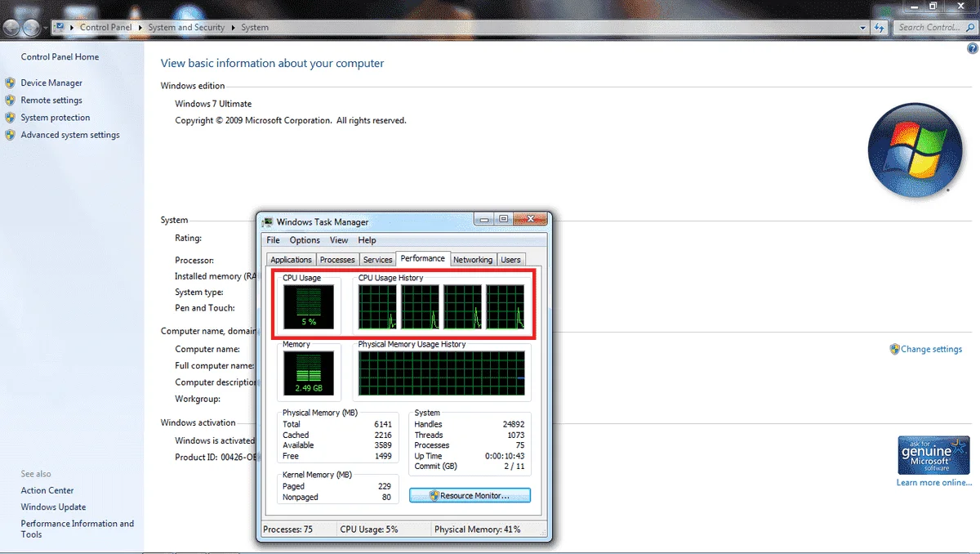Switch to the Processes tab

(x=337, y=260)
